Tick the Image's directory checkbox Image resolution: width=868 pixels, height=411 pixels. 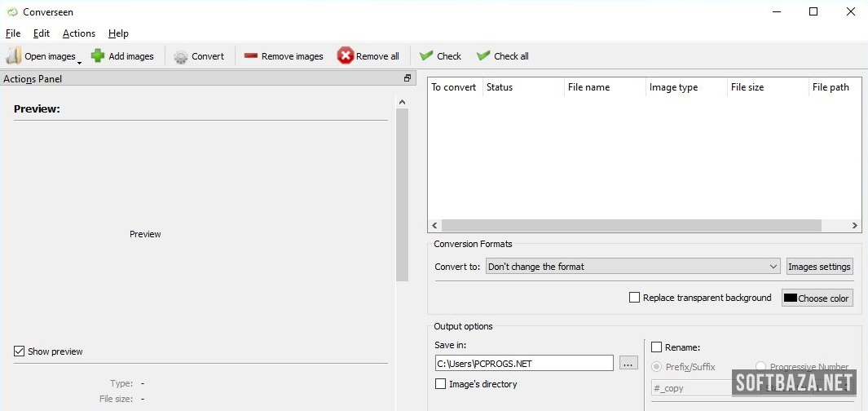pyautogui.click(x=441, y=384)
